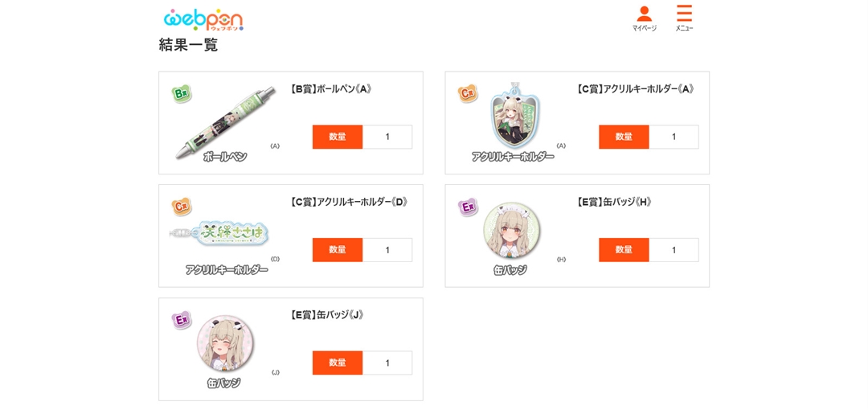Screen dimensions: 868x410
Task: Click the webpon logo
Action: (x=203, y=20)
